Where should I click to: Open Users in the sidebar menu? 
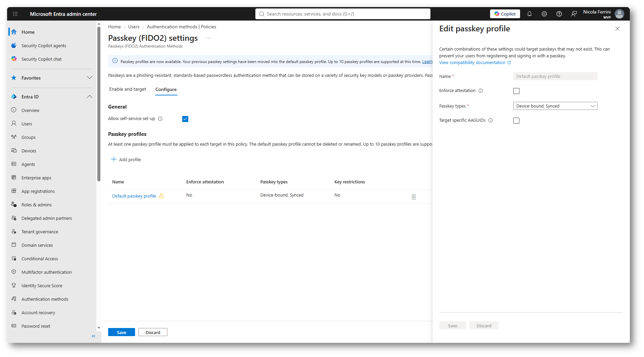(x=27, y=124)
